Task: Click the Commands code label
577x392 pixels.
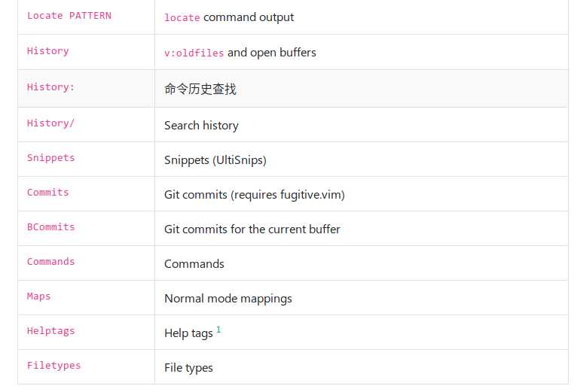Action: click(x=50, y=261)
